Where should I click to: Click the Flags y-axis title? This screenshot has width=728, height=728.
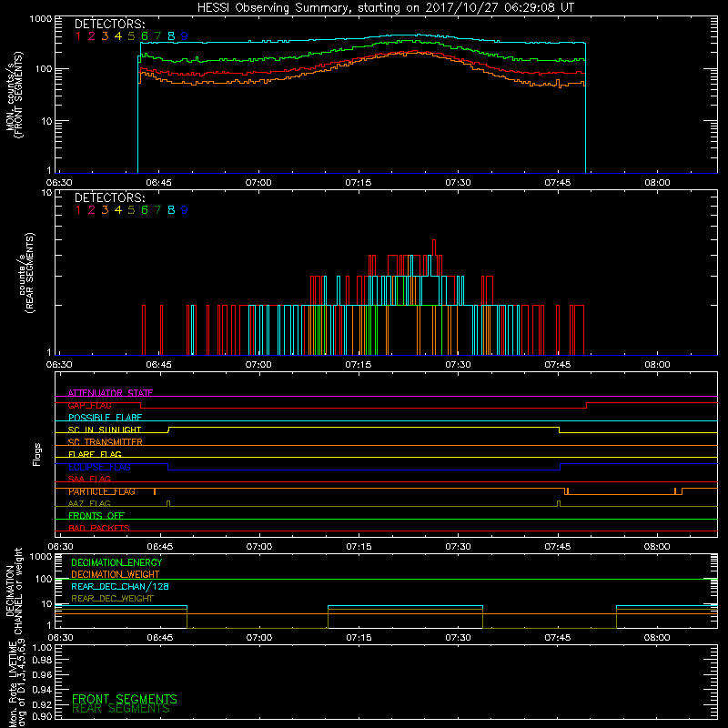click(37, 454)
